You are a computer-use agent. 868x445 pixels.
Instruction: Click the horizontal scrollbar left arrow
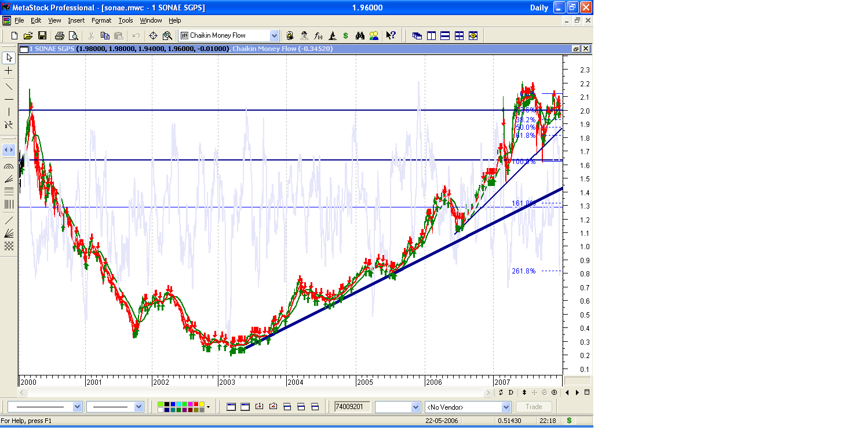coord(23,392)
